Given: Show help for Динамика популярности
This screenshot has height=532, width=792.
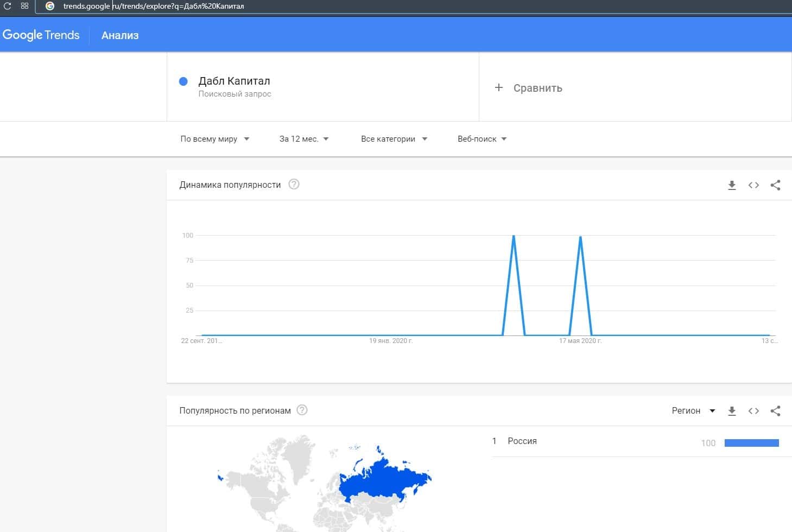Looking at the screenshot, I should click(294, 184).
